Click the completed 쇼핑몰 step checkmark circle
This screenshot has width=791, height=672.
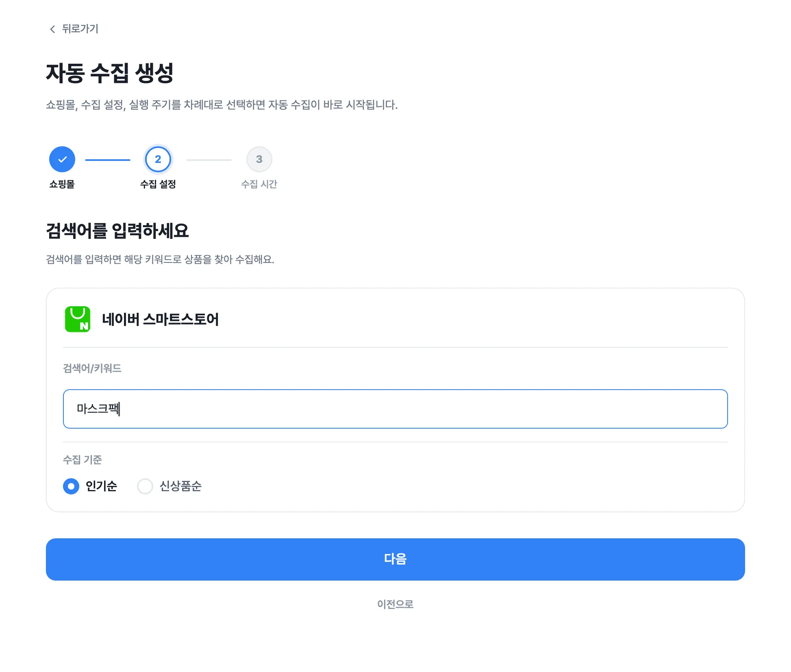(x=62, y=159)
